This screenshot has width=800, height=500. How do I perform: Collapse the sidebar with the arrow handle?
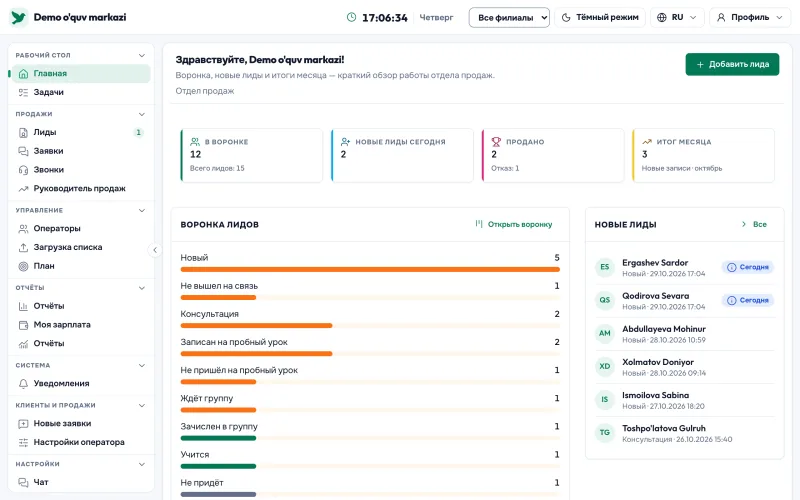[x=155, y=250]
